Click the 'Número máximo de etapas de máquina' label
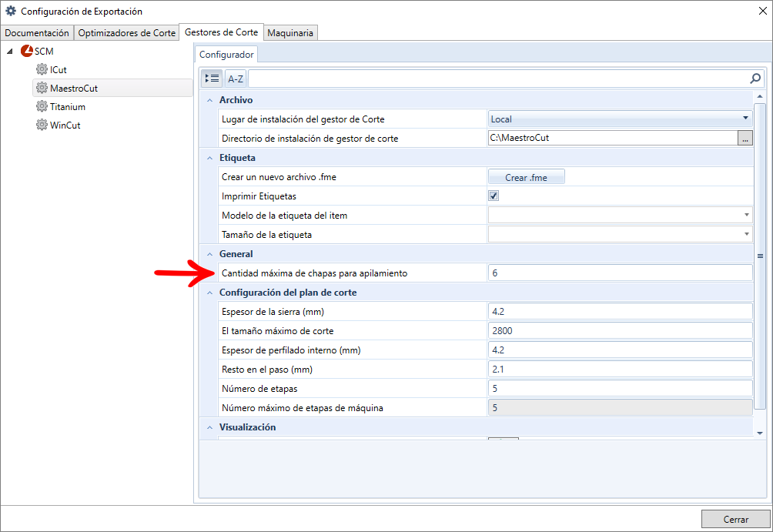This screenshot has height=532, width=773. tap(303, 408)
